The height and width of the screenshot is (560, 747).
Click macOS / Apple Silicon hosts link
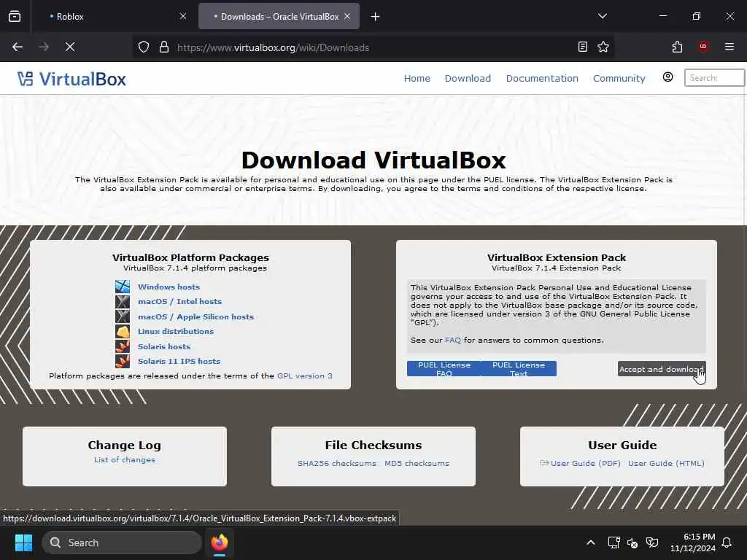point(196,316)
